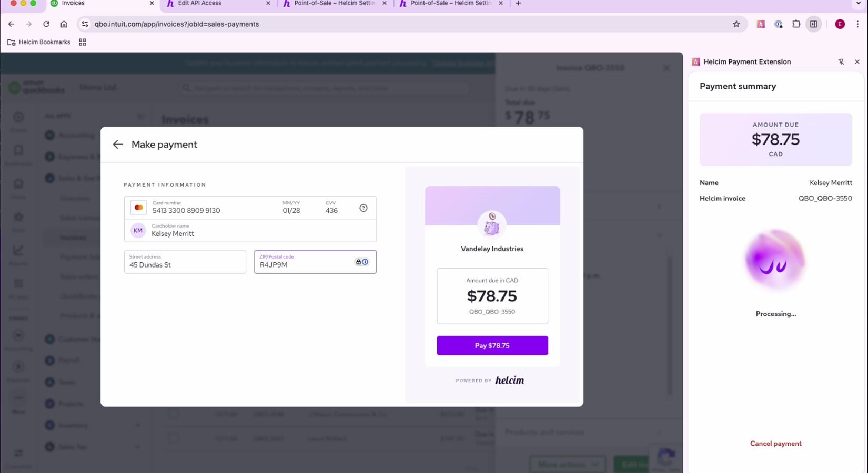Reload the current page

(46, 24)
